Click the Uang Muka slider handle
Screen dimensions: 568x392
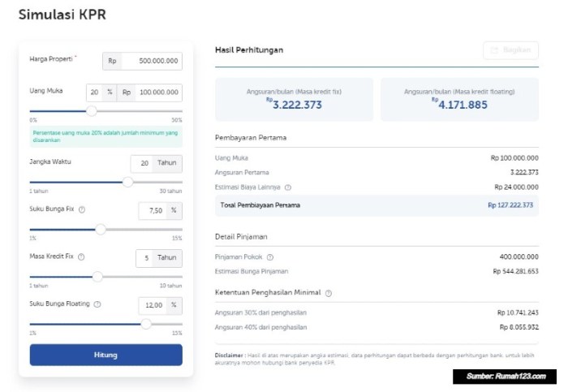click(x=91, y=111)
